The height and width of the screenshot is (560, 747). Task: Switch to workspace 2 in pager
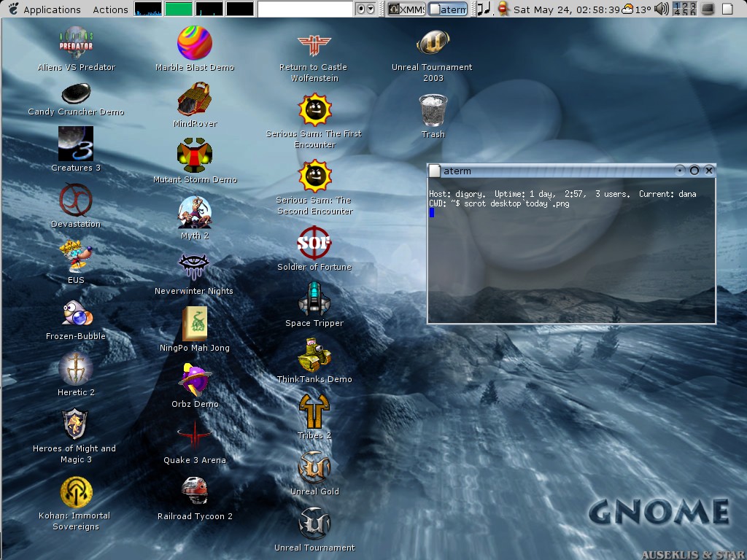684,5
